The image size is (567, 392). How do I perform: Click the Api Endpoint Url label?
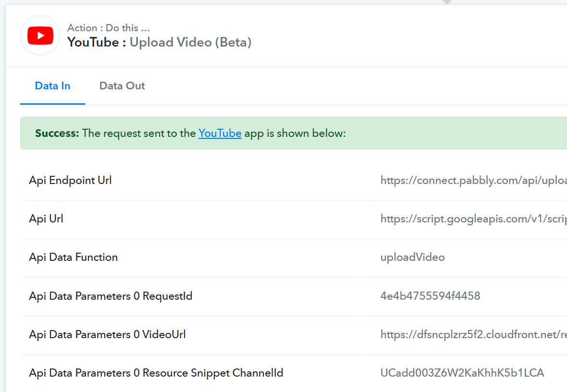70,180
